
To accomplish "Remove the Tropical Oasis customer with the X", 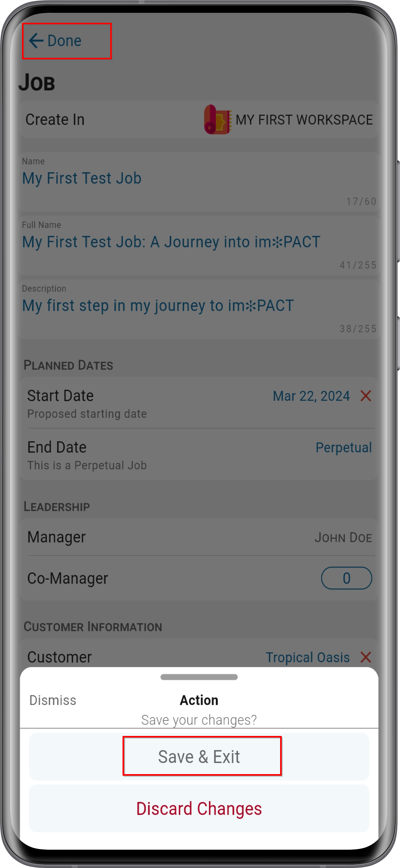I will tap(366, 657).
